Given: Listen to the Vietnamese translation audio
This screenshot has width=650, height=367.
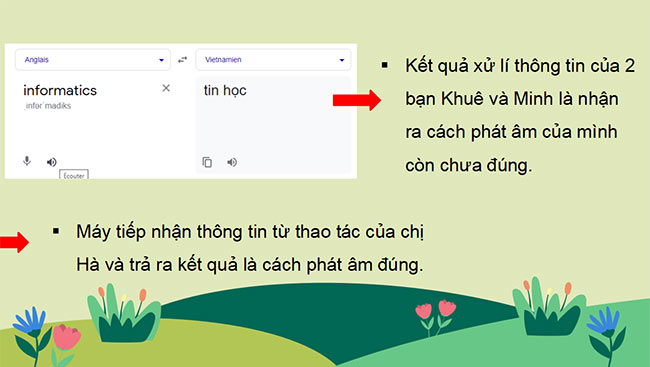Looking at the screenshot, I should [232, 162].
